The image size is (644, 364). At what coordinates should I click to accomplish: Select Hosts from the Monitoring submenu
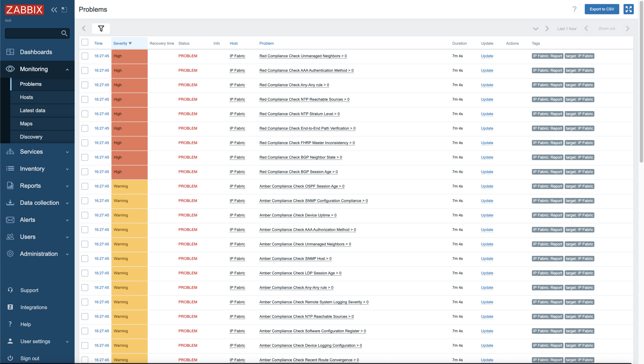26,97
